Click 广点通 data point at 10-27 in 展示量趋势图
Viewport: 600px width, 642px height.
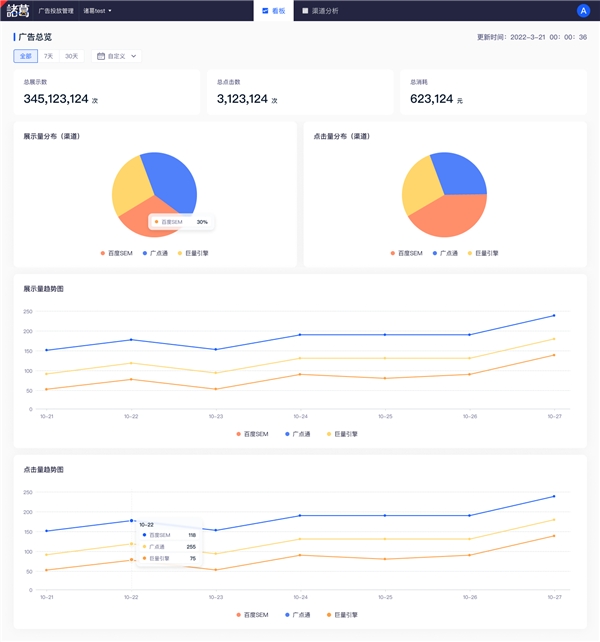tap(553, 316)
